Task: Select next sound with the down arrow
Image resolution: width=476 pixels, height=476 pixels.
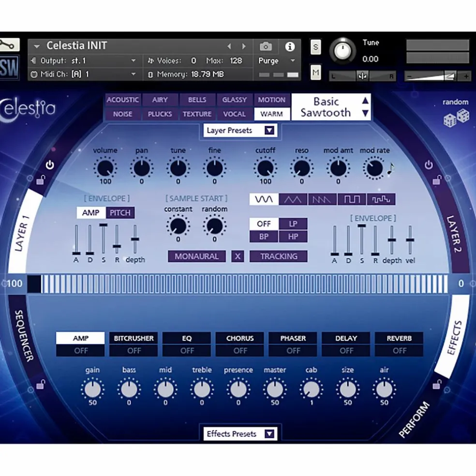Action: tap(365, 114)
